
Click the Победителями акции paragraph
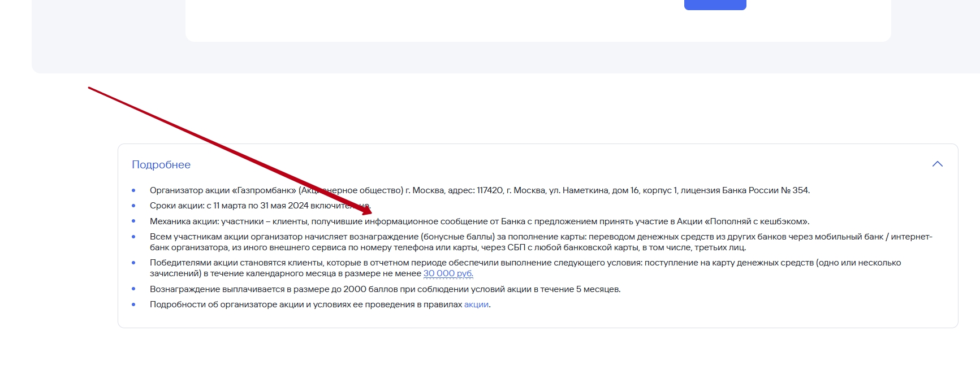[525, 268]
